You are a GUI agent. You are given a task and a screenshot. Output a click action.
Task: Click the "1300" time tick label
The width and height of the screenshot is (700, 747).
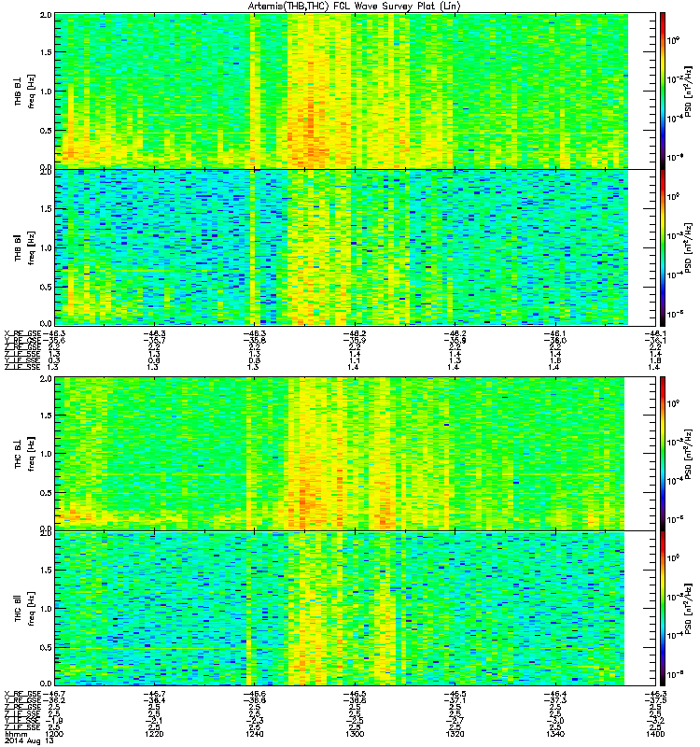tap(355, 734)
